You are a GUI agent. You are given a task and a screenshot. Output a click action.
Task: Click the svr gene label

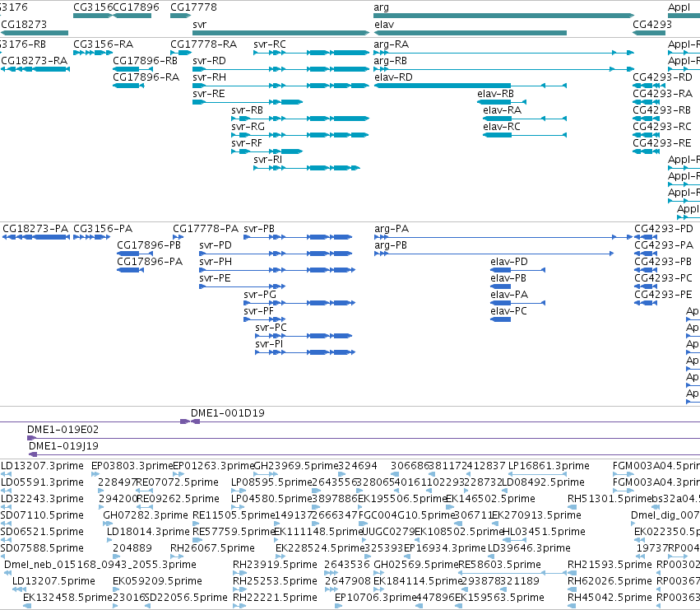200,25
